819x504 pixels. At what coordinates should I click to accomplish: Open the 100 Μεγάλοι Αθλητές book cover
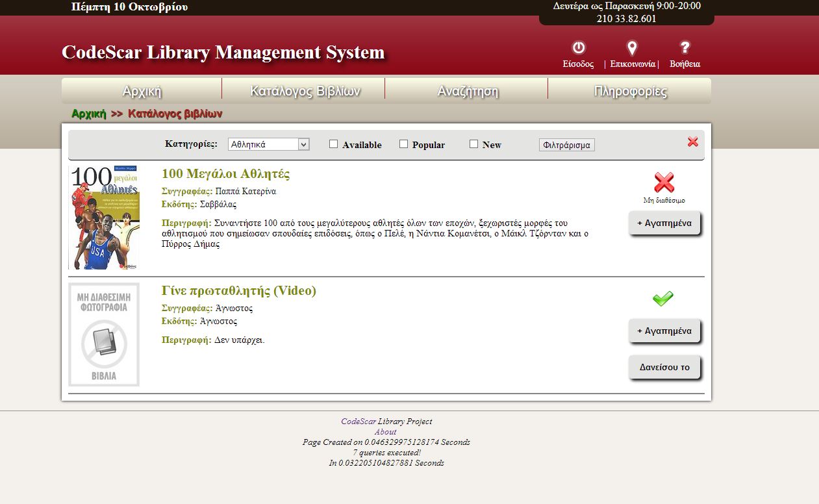(104, 218)
